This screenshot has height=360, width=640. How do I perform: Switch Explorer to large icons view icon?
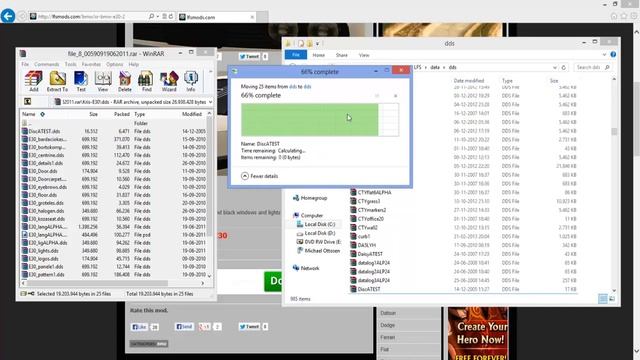612,299
